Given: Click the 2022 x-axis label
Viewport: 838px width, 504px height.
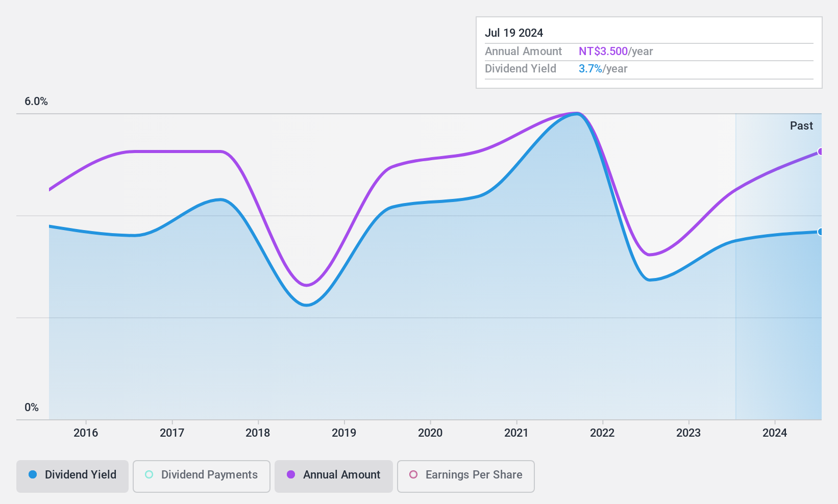Looking at the screenshot, I should (x=602, y=433).
